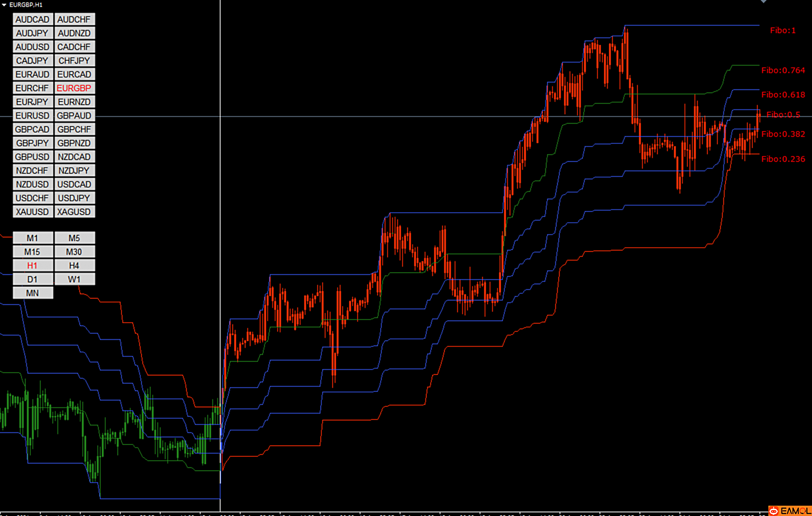Load the USDJPY symbol
Image resolution: width=812 pixels, height=516 pixels.
tap(74, 198)
